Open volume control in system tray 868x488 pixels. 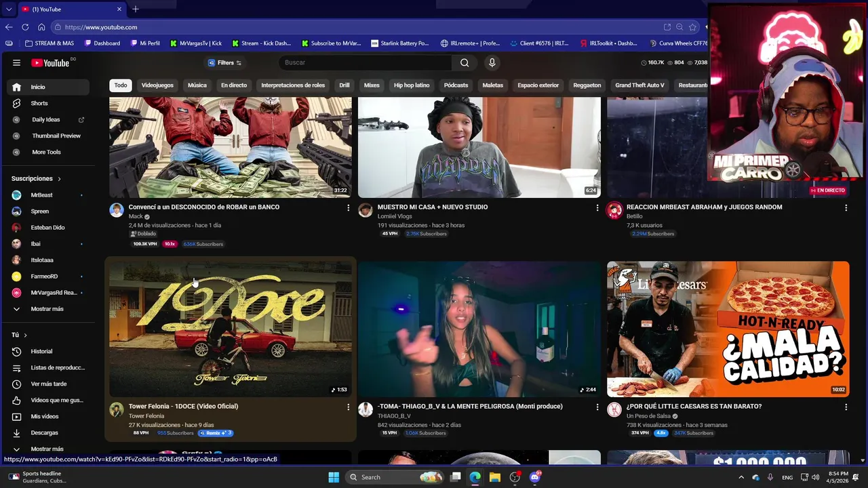pos(815,477)
